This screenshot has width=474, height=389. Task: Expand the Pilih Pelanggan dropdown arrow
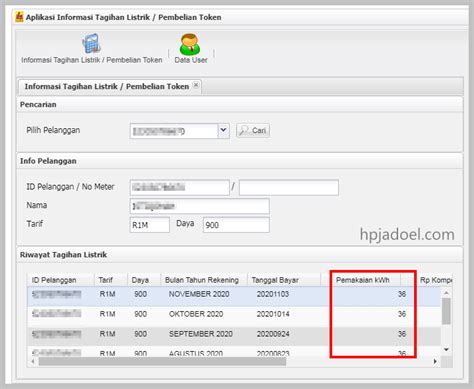[223, 131]
